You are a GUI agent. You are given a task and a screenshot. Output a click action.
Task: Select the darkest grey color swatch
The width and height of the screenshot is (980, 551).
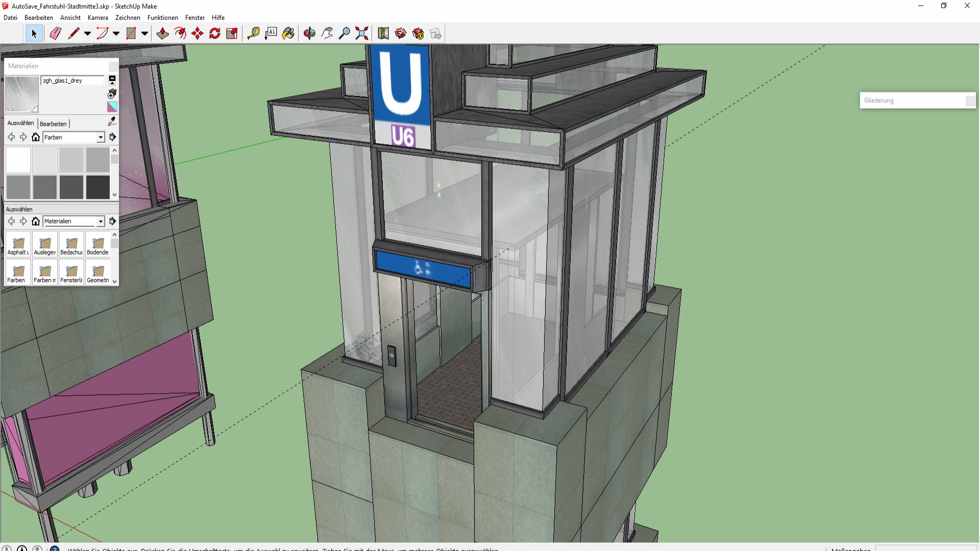[x=97, y=187]
